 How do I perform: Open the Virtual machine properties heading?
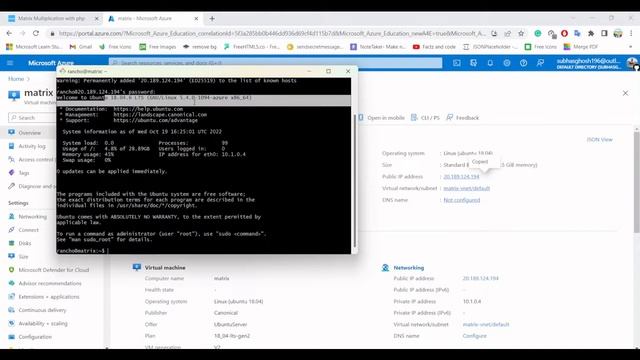click(x=165, y=268)
